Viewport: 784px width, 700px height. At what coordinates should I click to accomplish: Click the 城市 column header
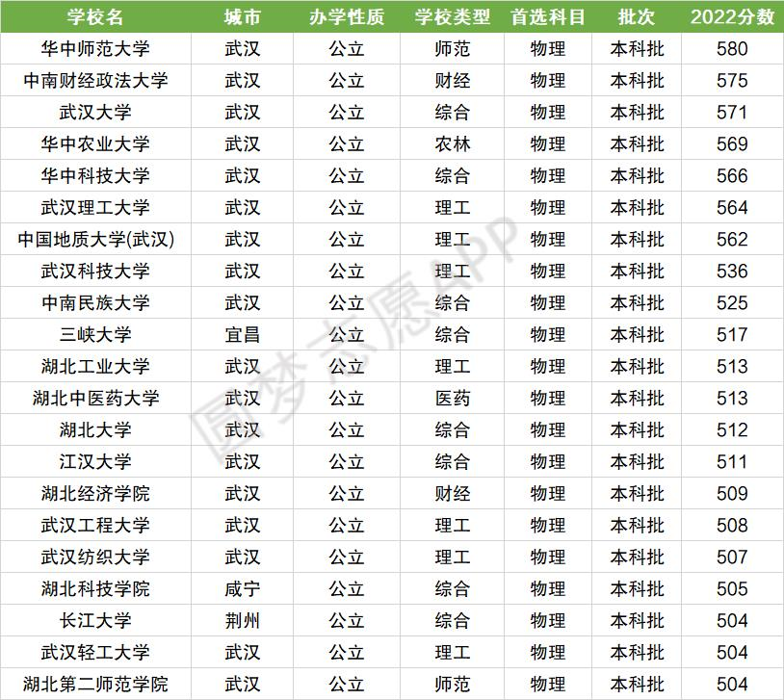point(242,17)
